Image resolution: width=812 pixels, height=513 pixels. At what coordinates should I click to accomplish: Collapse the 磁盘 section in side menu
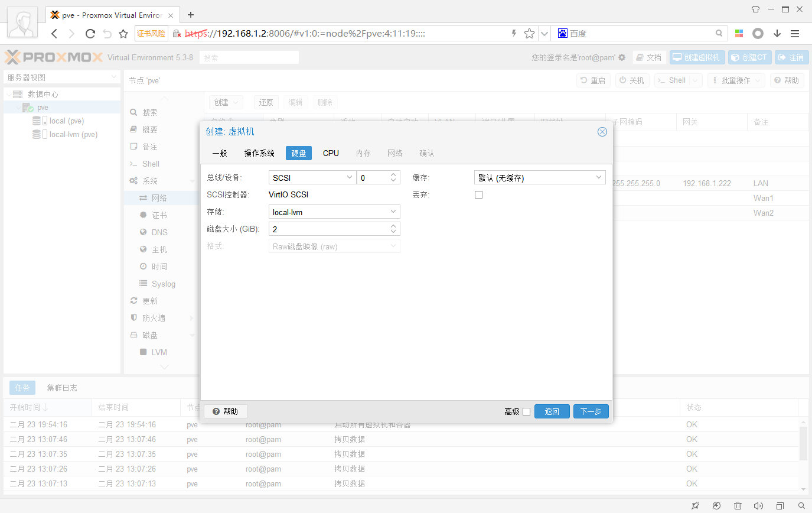tap(191, 335)
